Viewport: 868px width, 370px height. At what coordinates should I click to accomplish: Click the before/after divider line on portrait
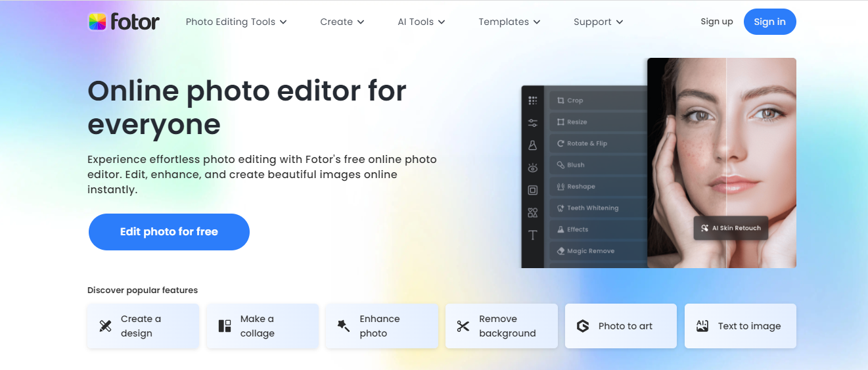tap(726, 162)
